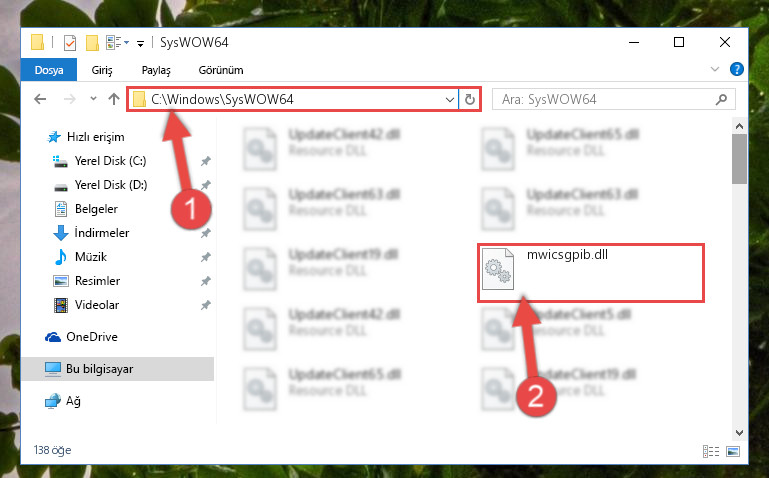The image size is (769, 478).
Task: Open Customize Quick Access Toolbar dropdown
Action: 140,44
